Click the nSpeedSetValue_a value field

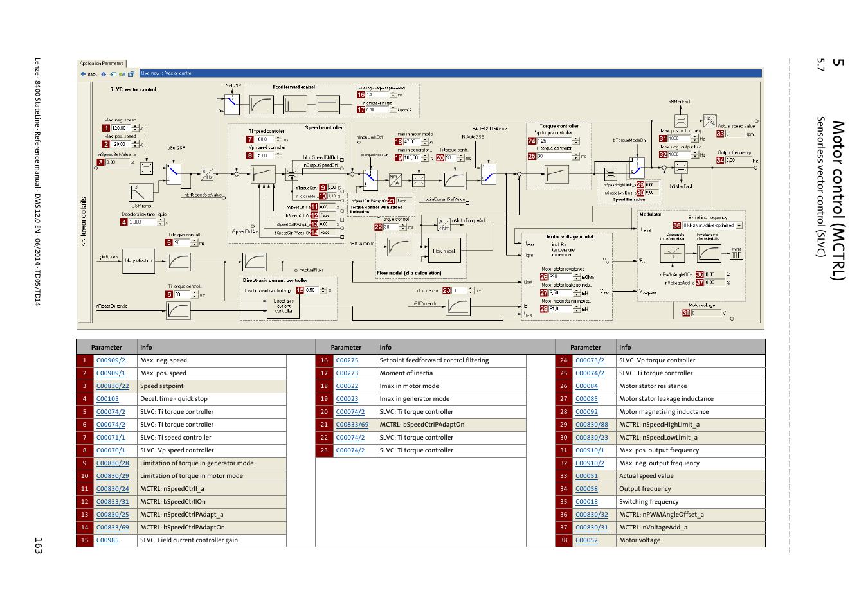(118, 163)
